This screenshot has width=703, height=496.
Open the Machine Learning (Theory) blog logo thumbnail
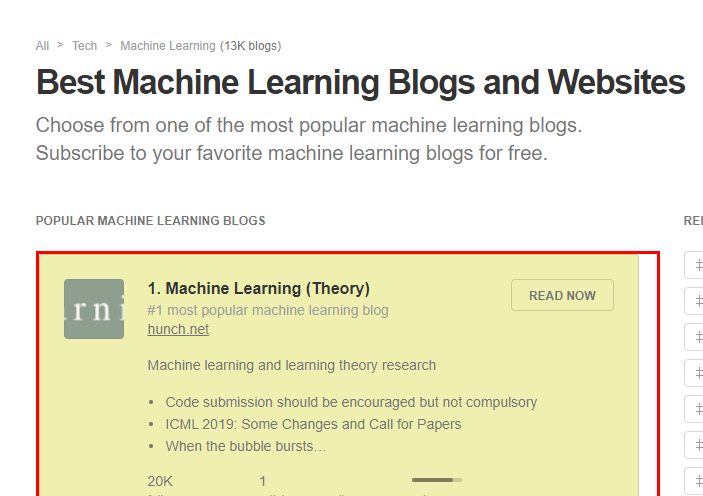[x=94, y=309]
